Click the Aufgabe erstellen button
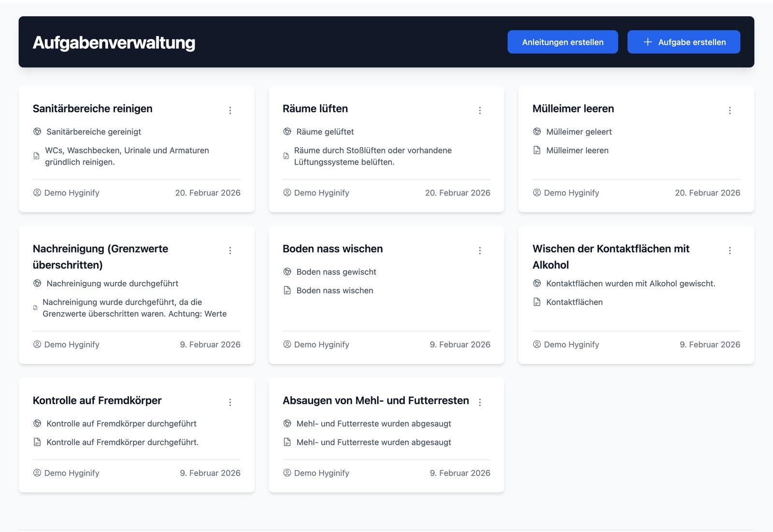 click(x=683, y=42)
